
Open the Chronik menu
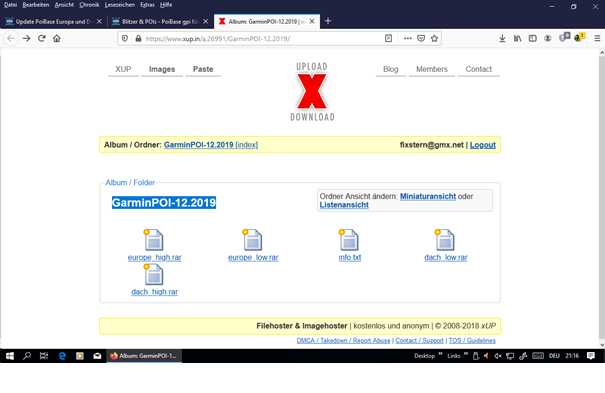point(89,5)
